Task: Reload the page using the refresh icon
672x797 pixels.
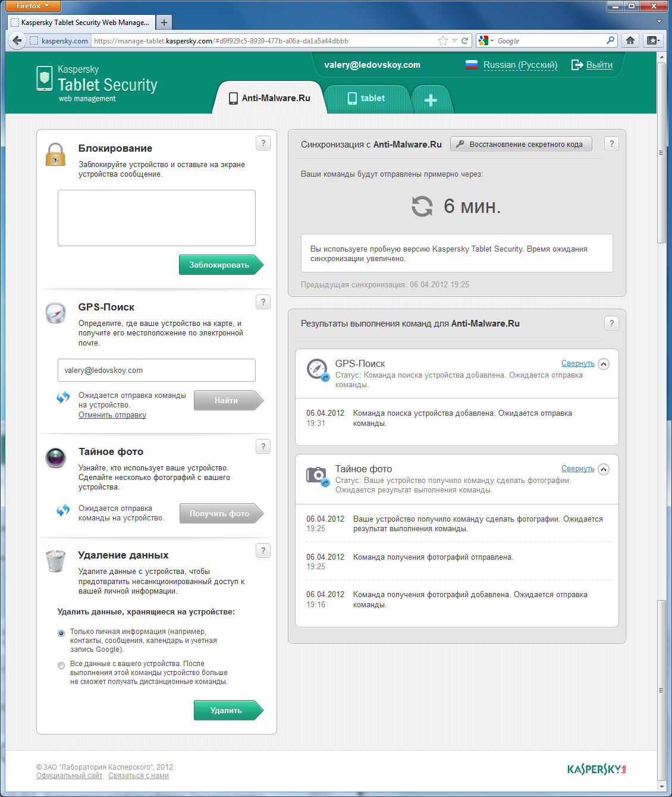Action: (x=465, y=40)
